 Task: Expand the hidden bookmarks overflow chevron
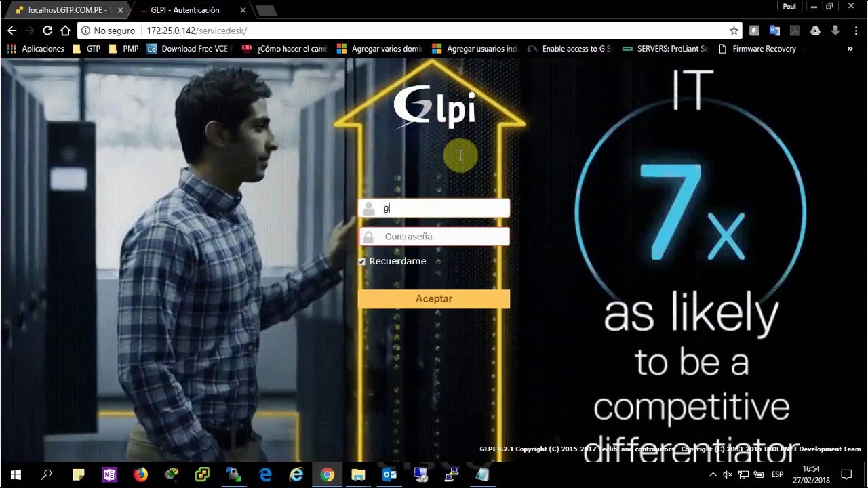point(850,49)
